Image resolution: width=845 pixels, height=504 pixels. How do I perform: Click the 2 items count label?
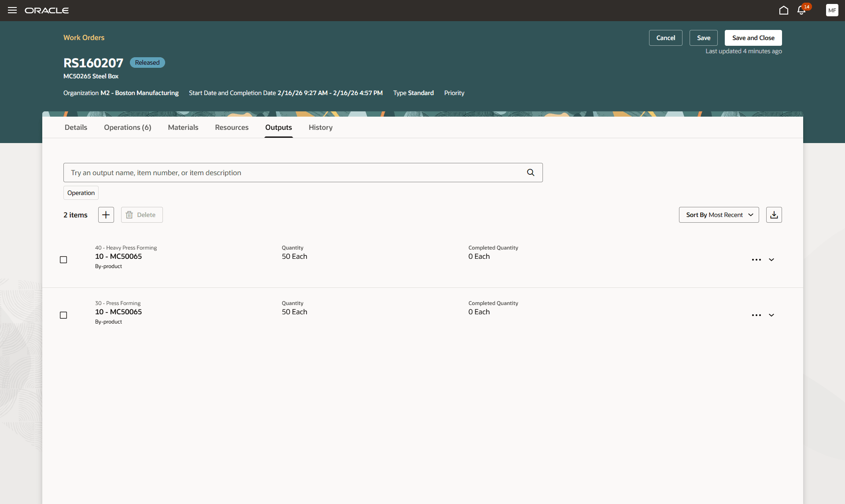75,215
